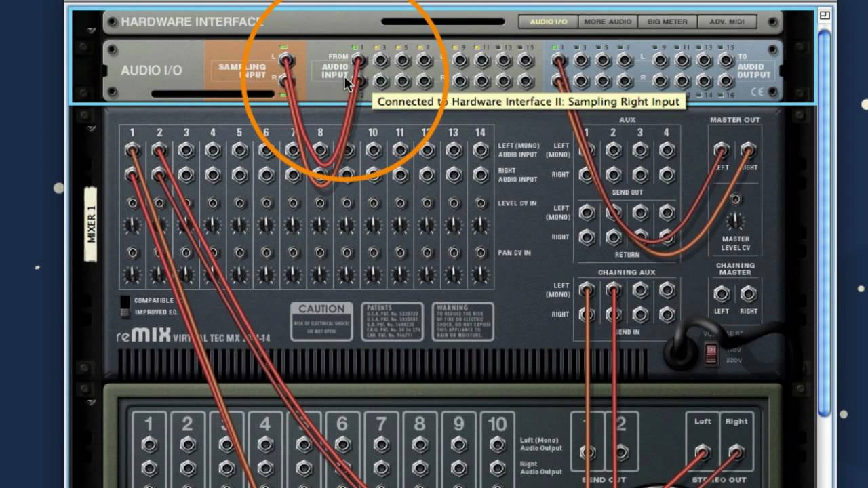Fold the Mixer 1 device

92,128
